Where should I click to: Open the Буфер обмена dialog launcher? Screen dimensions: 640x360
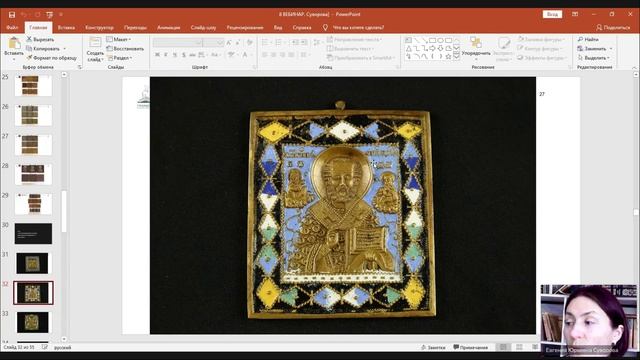(80, 67)
